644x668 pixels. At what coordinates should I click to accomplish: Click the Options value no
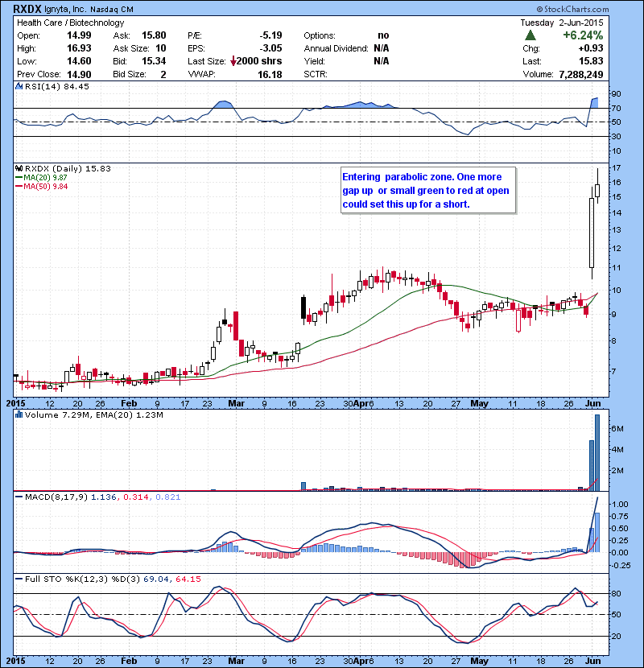[383, 35]
